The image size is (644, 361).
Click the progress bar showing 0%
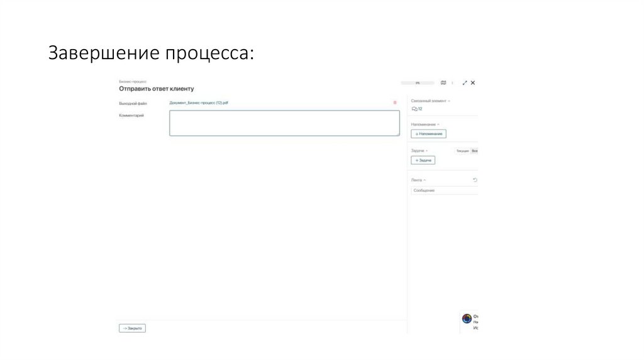[x=418, y=83]
